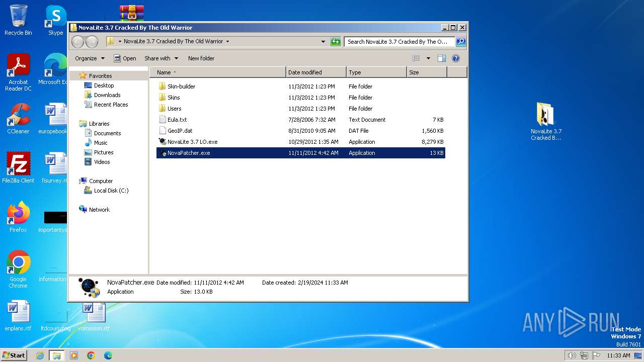Click the Forward navigation arrow
This screenshot has width=644, height=362.
(x=92, y=42)
